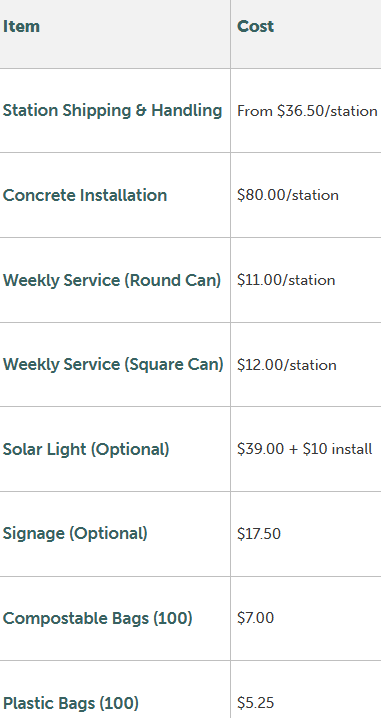Select Compostable Bags (100) item
The image size is (381, 718).
(x=98, y=619)
